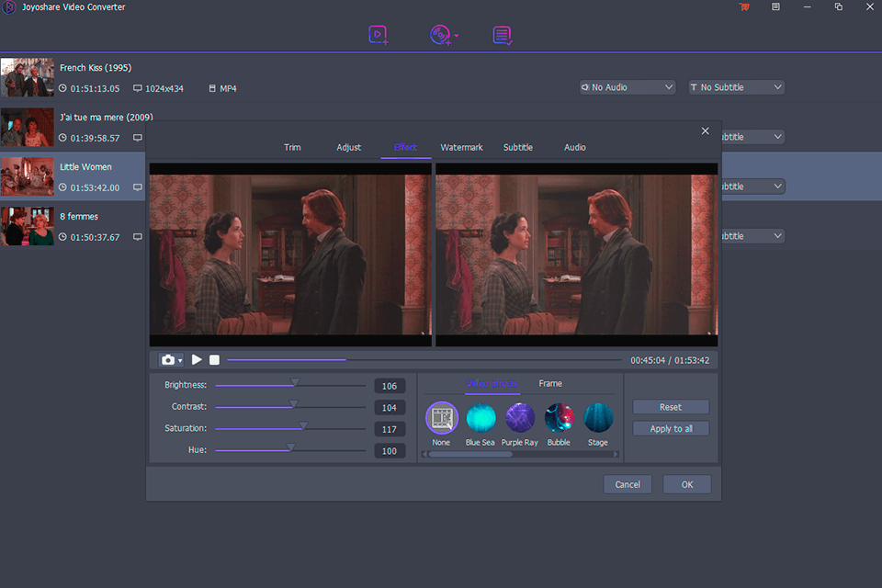This screenshot has height=588, width=882.
Task: Click the Saturation slider handle
Action: click(303, 426)
